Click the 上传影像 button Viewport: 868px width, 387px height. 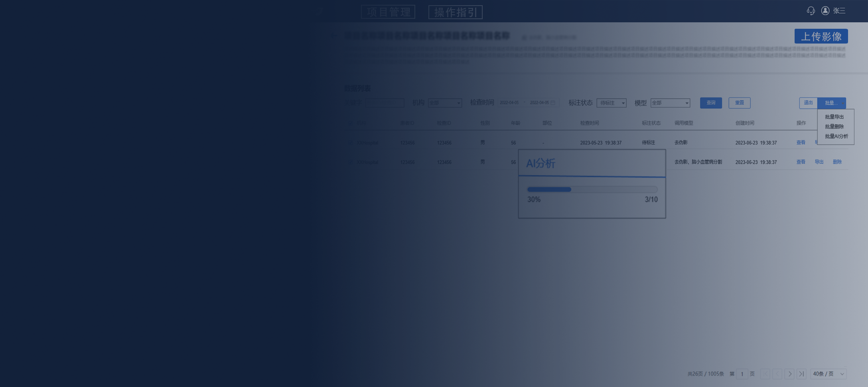(x=821, y=36)
